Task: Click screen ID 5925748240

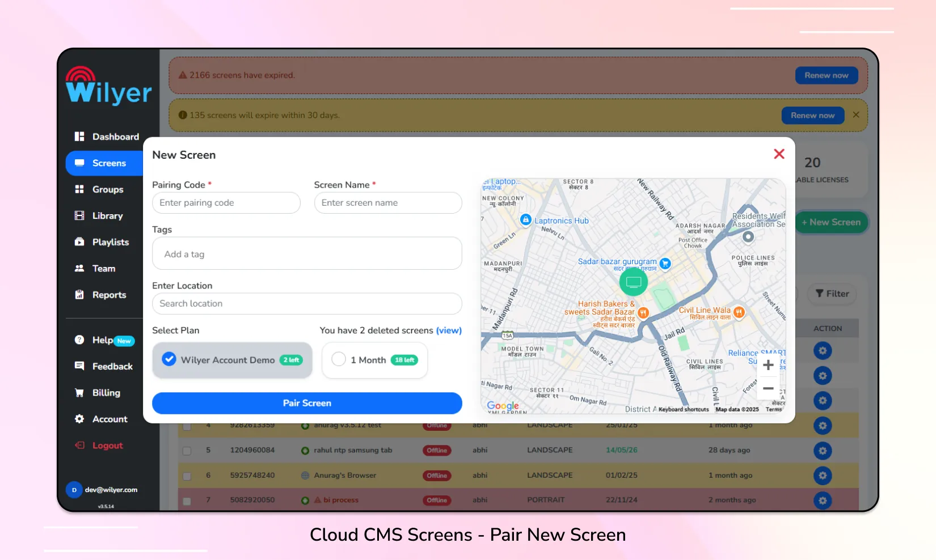Action: tap(252, 475)
